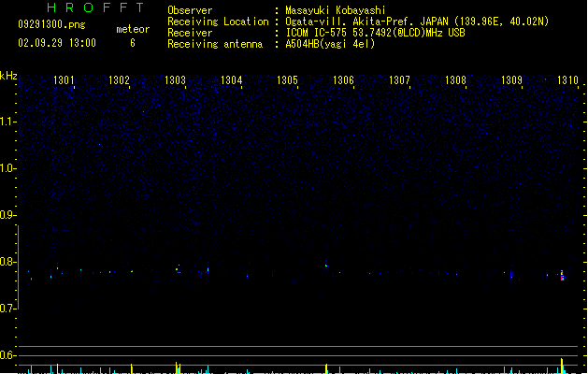Select the filename 09291300.png
Screen dimensions: 588x374
51,24
